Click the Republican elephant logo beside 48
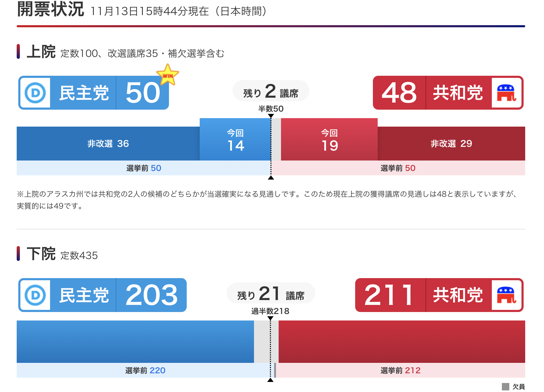Viewport: 544px width, 392px height. pyautogui.click(x=506, y=93)
